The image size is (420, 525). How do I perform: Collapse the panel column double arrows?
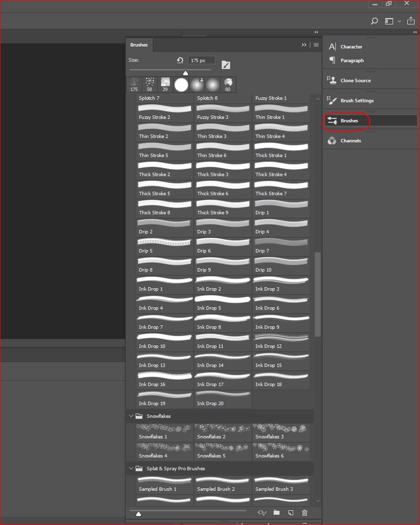tap(317, 32)
